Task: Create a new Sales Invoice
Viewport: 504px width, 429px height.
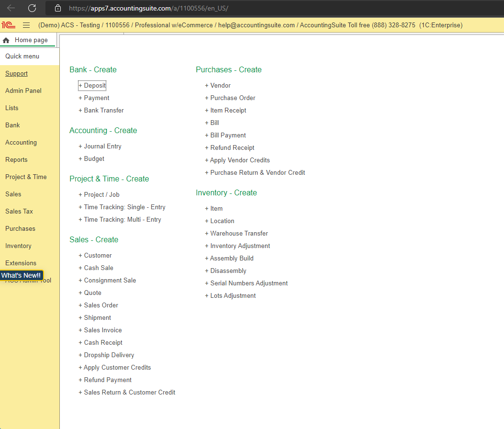Action: click(101, 330)
